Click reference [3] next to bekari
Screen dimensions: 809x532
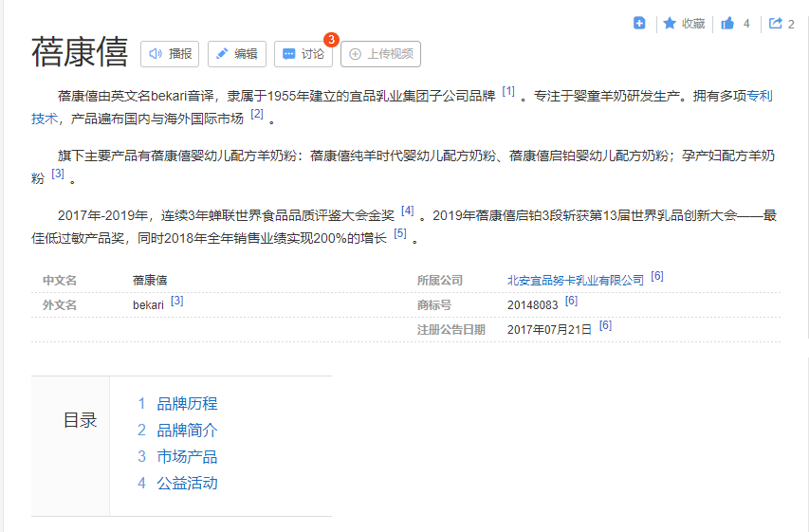click(x=177, y=301)
